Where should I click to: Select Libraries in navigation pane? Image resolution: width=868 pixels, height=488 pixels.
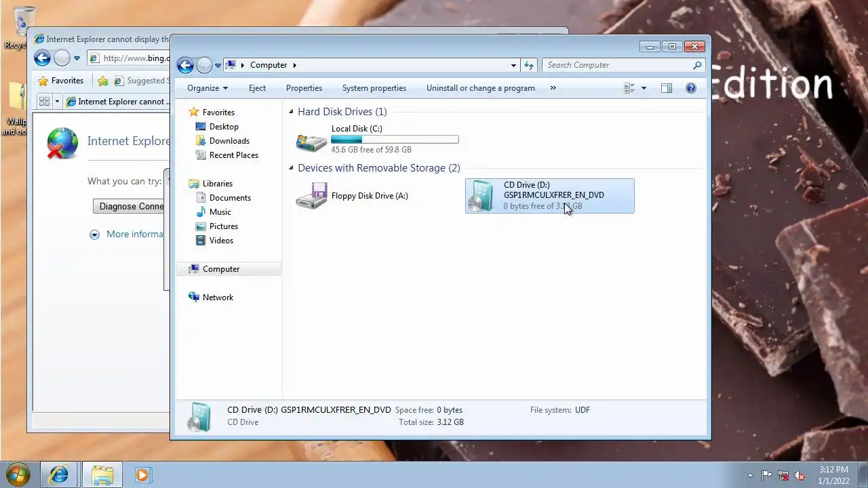218,184
